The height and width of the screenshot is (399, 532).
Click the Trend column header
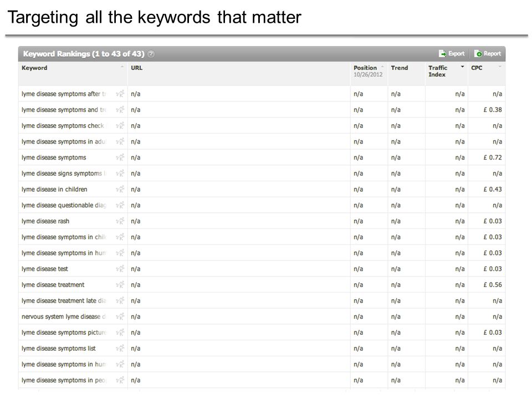click(x=400, y=68)
